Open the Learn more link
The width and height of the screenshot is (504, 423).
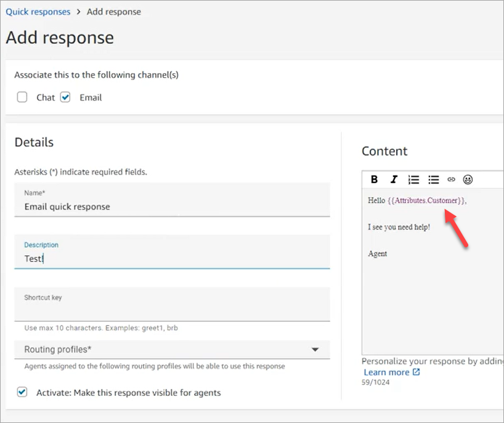click(x=386, y=372)
